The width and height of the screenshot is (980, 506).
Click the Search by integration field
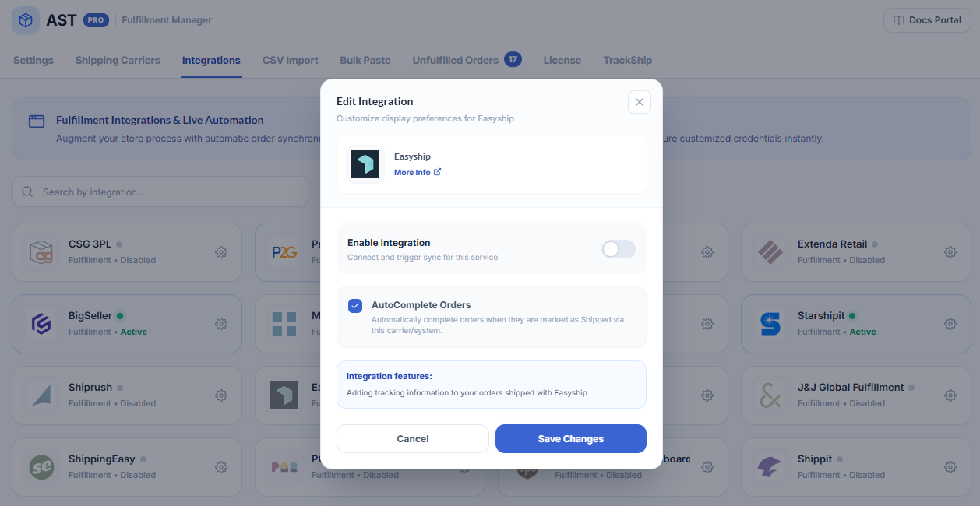click(x=160, y=192)
